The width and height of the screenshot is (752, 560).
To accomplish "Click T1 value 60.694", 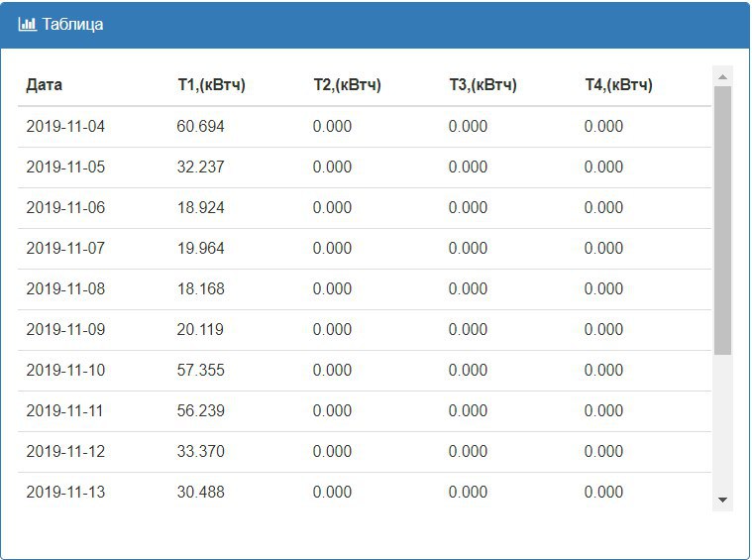I will pos(200,126).
